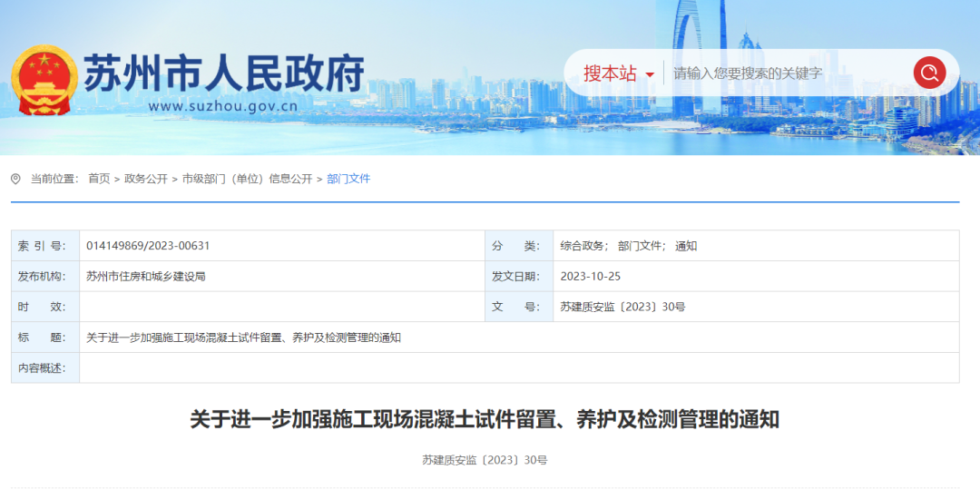
Task: Click the 苏州市人民政府 site title
Action: [224, 73]
